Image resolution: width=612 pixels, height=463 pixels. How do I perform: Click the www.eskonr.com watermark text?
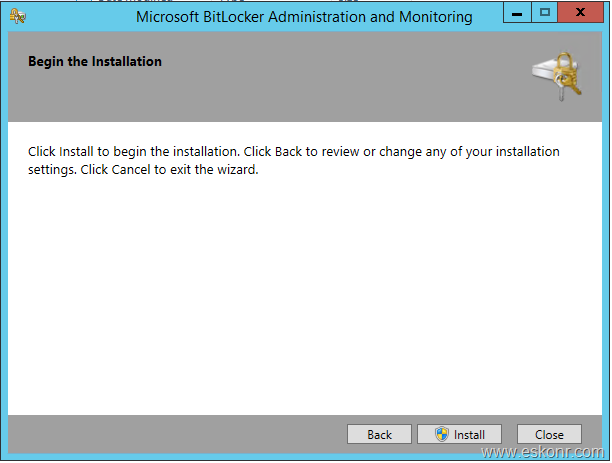[x=542, y=454]
